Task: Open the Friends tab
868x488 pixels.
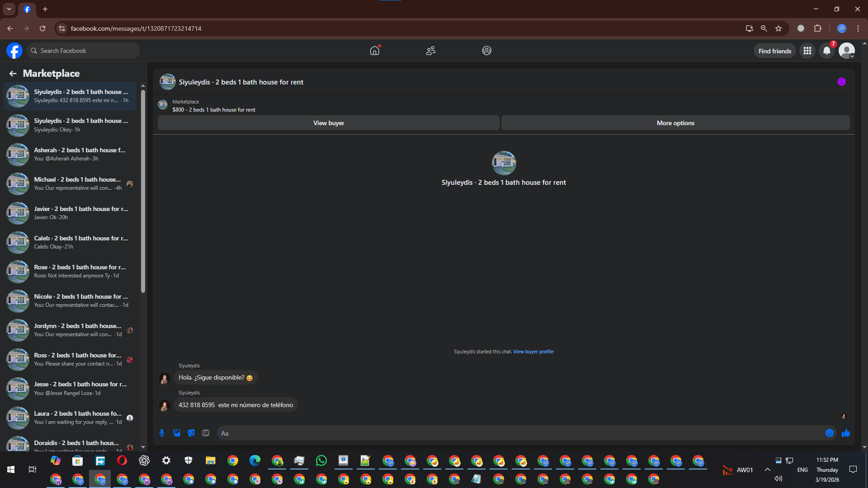Action: tap(430, 51)
